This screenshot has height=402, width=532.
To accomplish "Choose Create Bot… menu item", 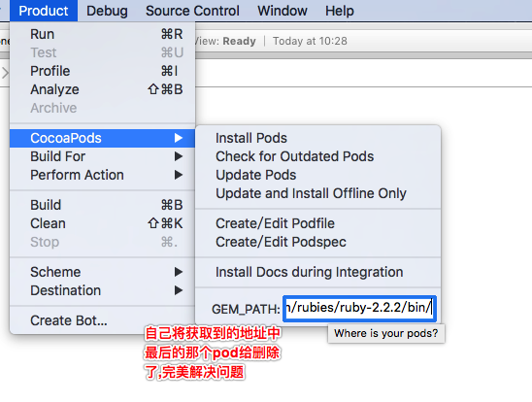I will pyautogui.click(x=103, y=320).
